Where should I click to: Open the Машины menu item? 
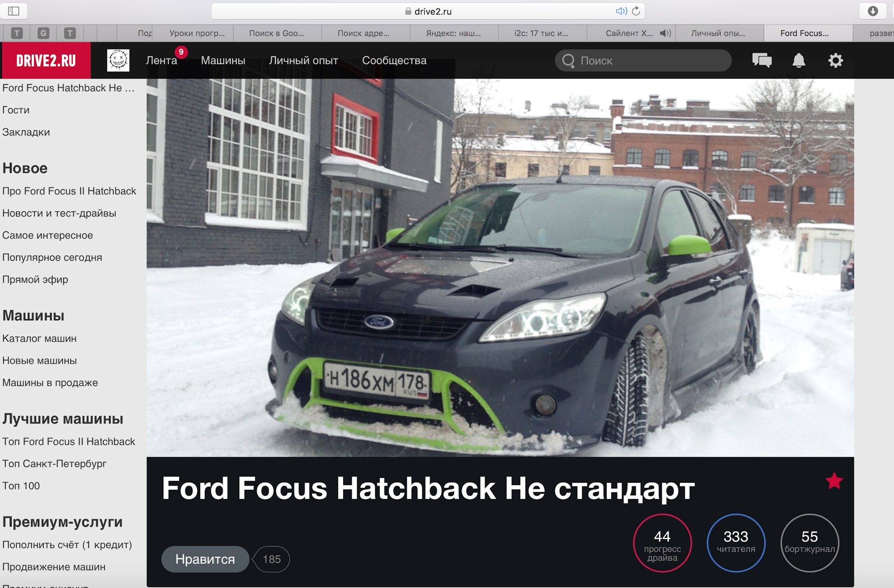(223, 61)
